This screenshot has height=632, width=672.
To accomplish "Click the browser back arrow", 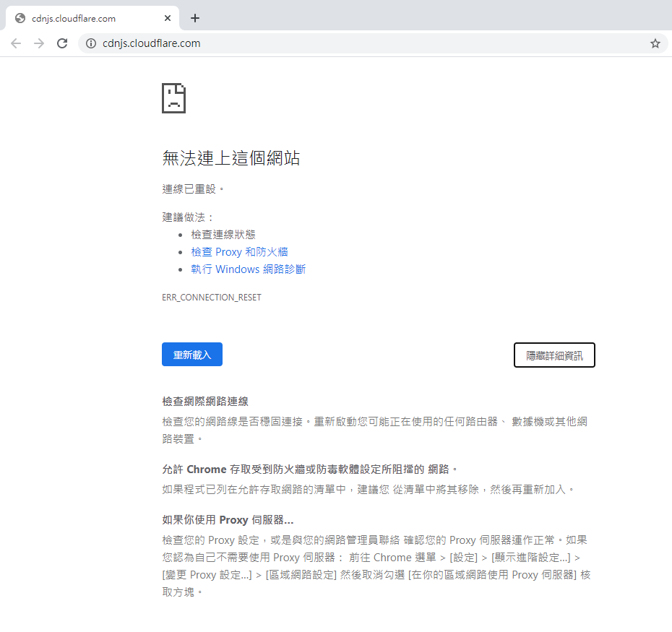I will pyautogui.click(x=16, y=43).
